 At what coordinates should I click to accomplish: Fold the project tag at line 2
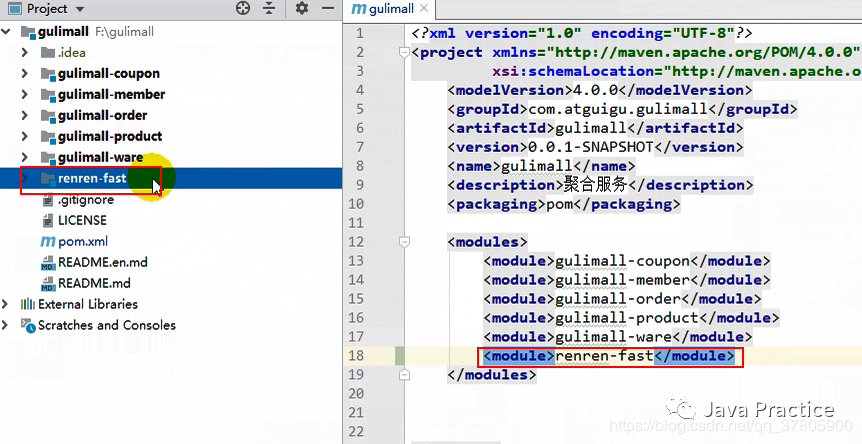coord(405,53)
